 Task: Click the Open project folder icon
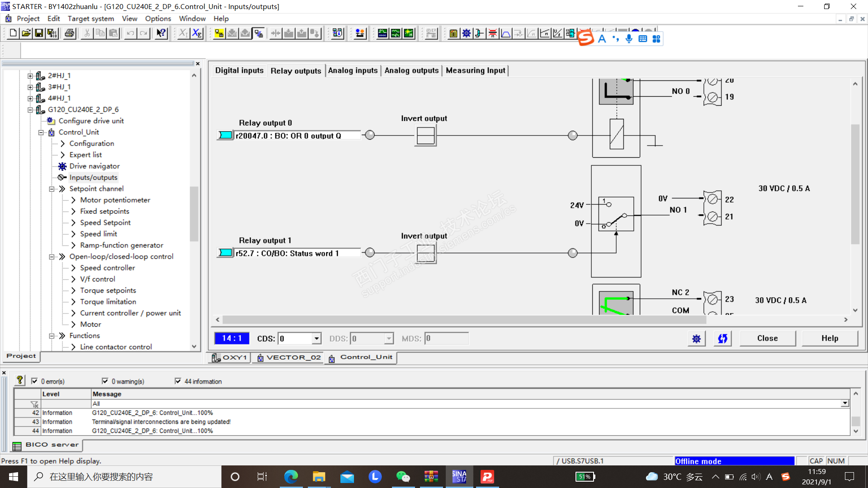26,33
